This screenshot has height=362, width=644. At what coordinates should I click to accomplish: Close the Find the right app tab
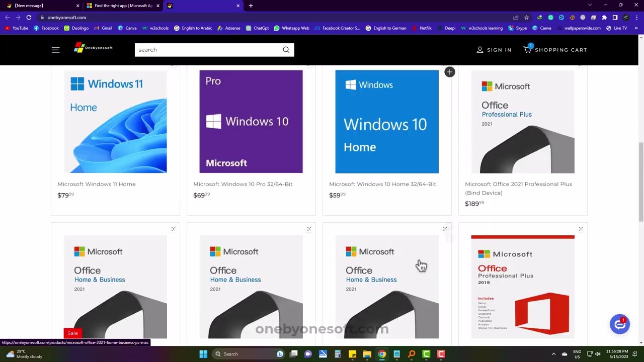pos(158,6)
